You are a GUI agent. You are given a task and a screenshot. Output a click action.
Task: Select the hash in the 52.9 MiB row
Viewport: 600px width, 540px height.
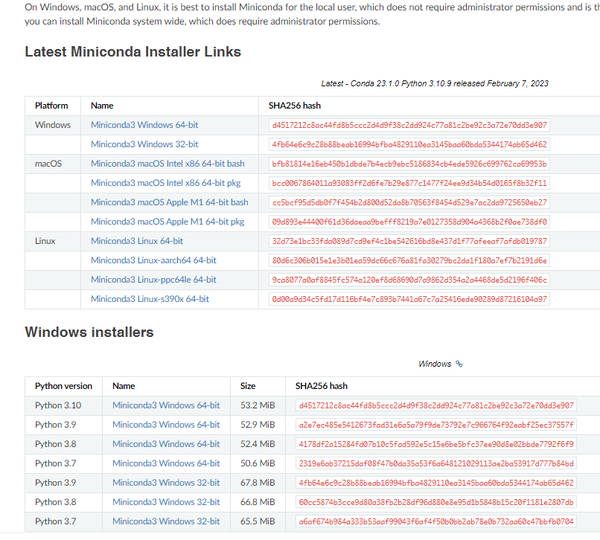coord(436,425)
